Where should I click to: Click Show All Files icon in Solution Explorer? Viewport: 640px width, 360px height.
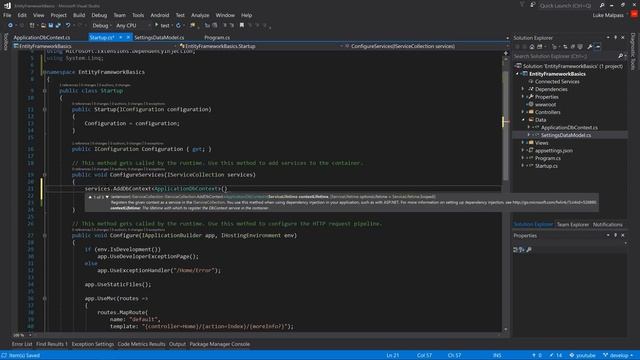tap(580, 47)
